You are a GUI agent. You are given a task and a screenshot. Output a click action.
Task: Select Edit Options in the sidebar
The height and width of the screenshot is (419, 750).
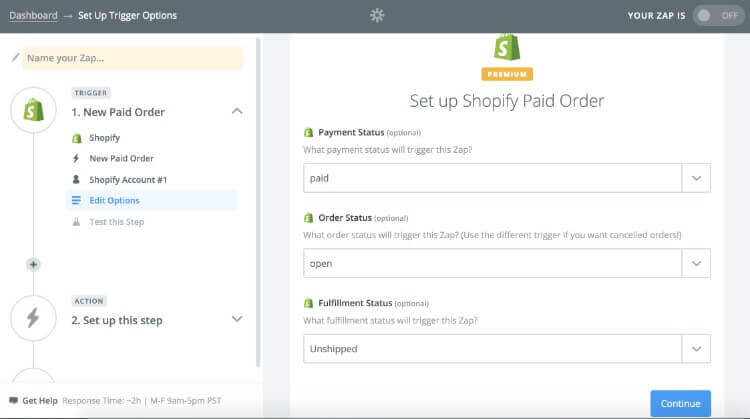coord(114,200)
